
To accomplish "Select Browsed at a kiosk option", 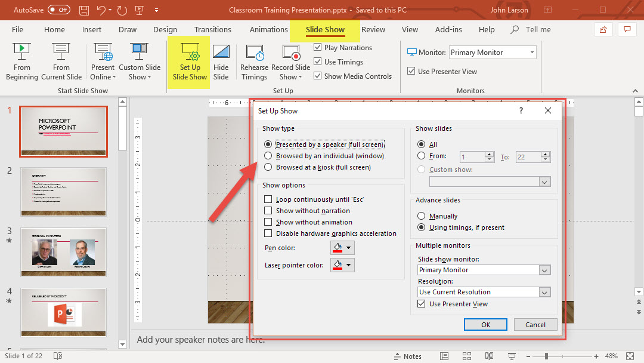I will [268, 167].
